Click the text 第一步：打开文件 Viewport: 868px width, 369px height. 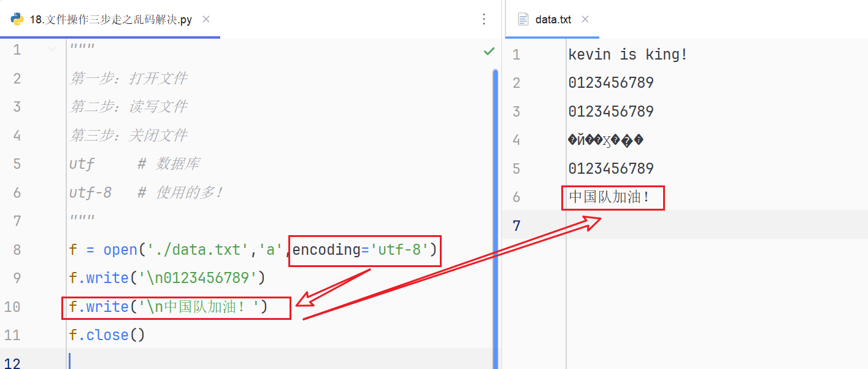[128, 78]
